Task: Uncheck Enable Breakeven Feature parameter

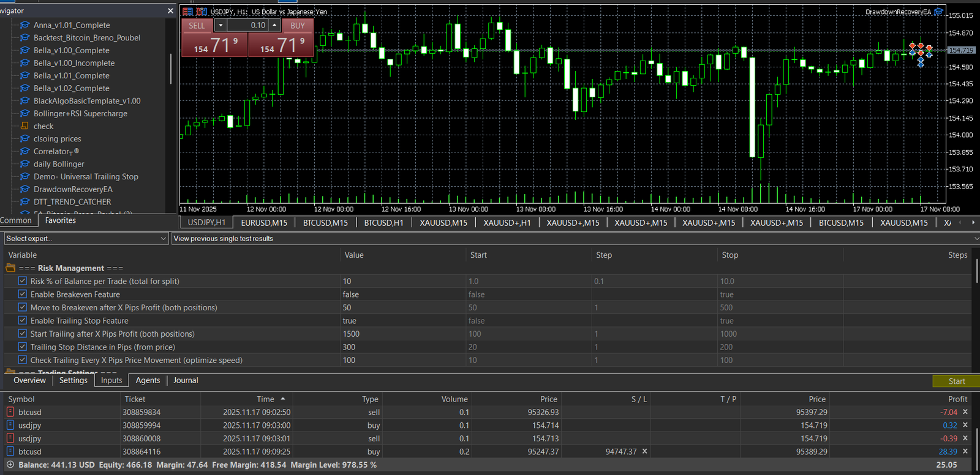Action: 23,294
